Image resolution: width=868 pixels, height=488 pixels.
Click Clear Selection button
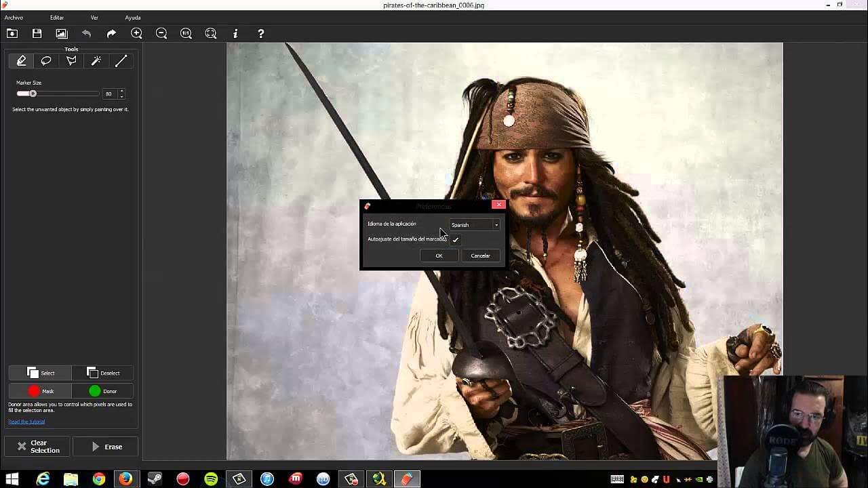[x=37, y=447]
